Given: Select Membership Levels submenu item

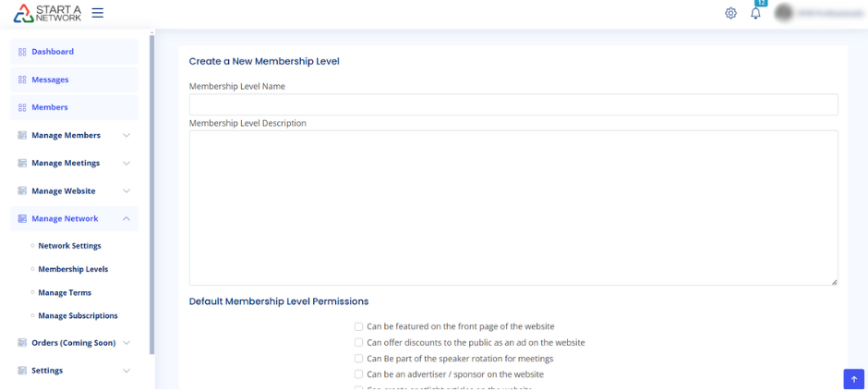Looking at the screenshot, I should [x=73, y=269].
